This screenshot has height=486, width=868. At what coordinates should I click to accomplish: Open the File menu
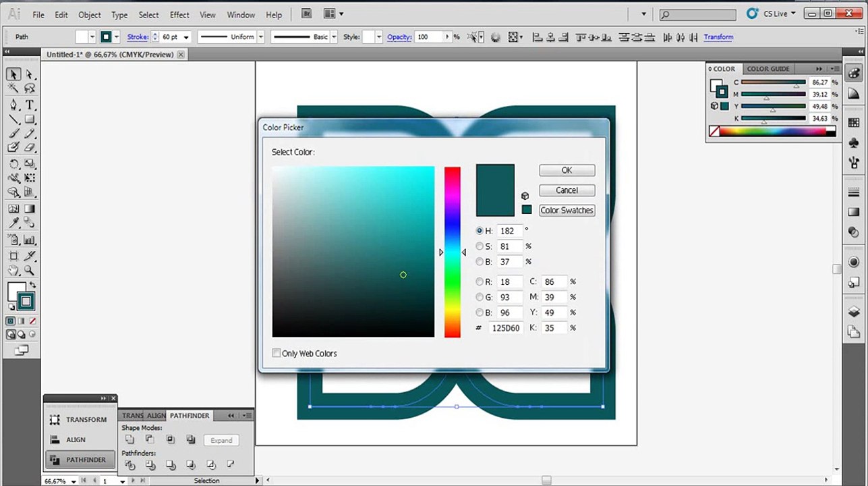click(38, 15)
